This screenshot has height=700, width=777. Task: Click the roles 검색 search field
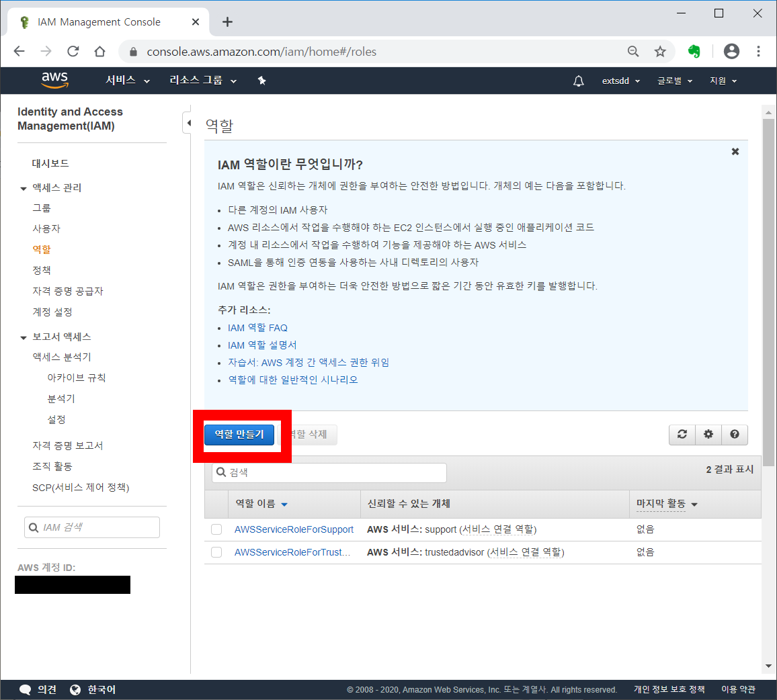click(x=329, y=473)
